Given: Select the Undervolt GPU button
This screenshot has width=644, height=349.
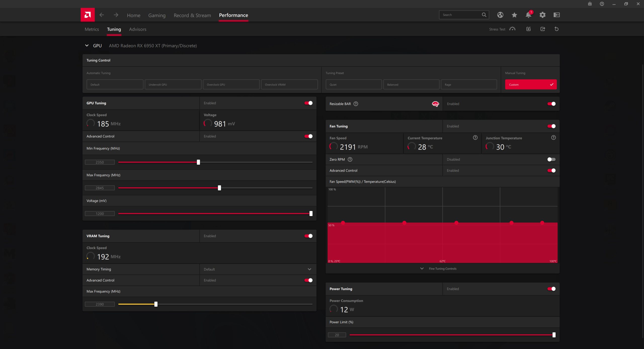Looking at the screenshot, I should (x=173, y=85).
